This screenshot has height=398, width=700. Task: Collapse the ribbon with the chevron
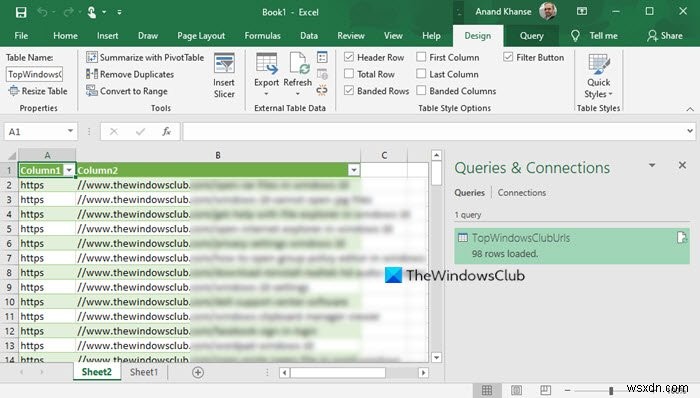[x=690, y=109]
